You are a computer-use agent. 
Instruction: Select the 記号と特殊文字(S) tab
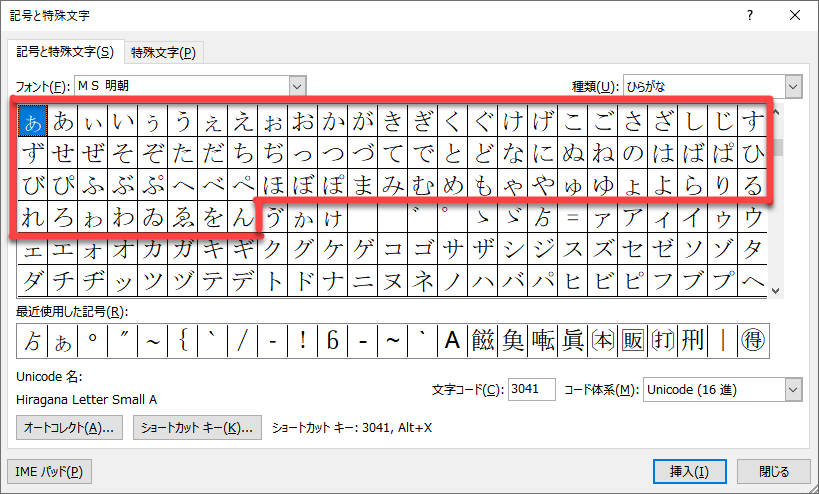tap(62, 52)
